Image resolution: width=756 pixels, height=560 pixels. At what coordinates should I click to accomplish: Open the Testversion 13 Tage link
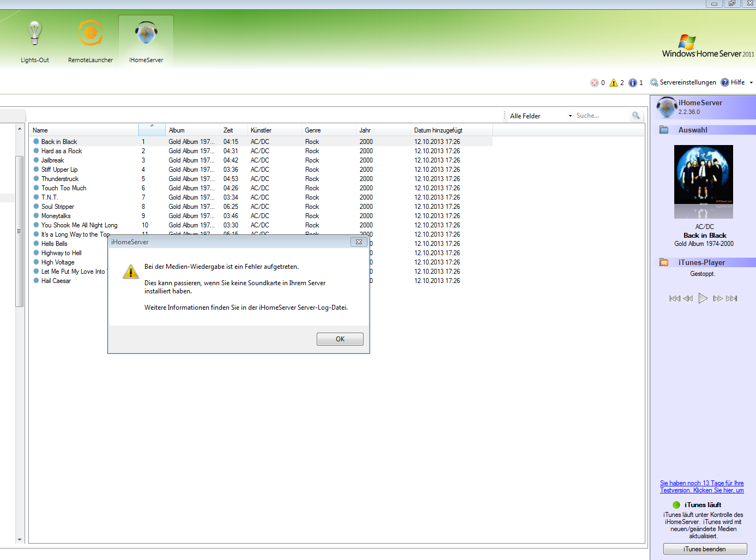(x=702, y=487)
